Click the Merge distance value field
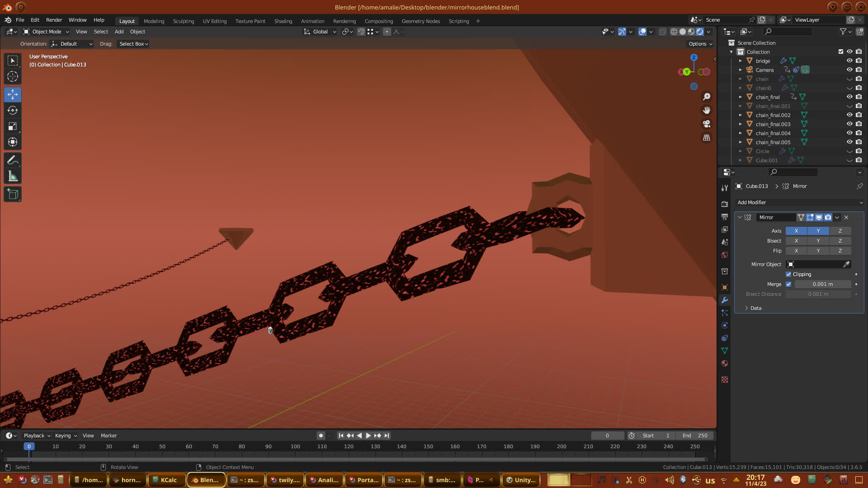Image resolution: width=868 pixels, height=488 pixels. click(822, 284)
